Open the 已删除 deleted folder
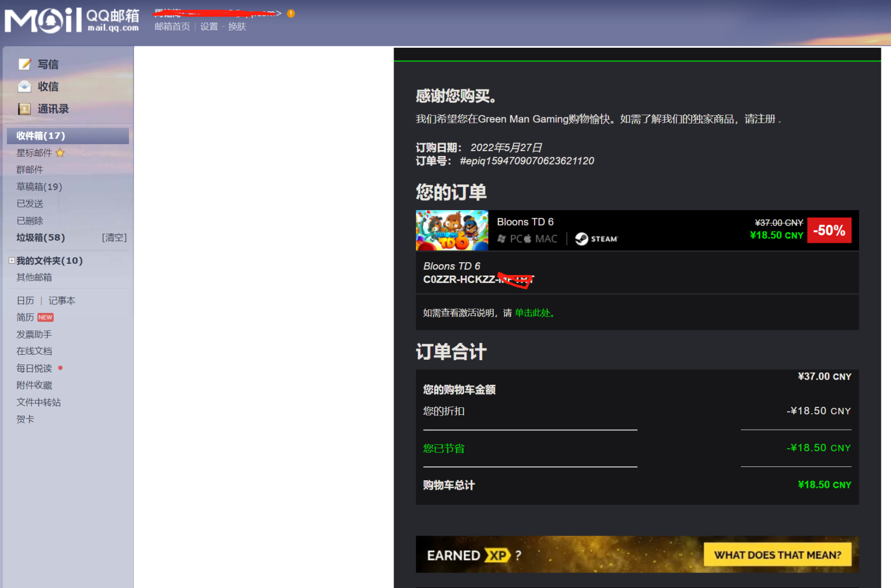The height and width of the screenshot is (588, 891). (29, 221)
